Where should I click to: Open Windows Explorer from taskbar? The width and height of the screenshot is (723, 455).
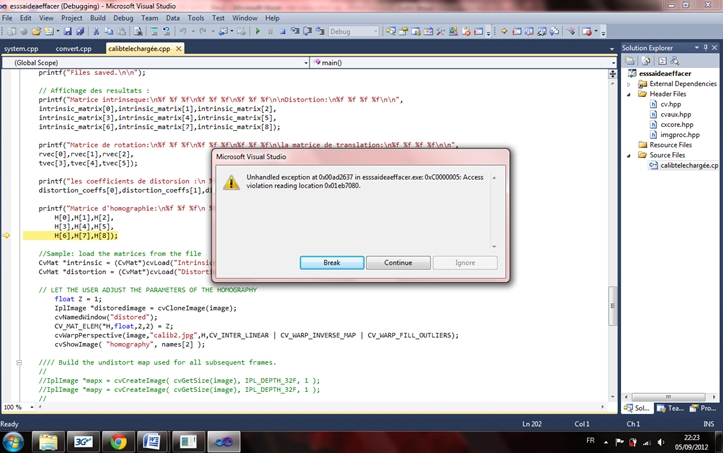pos(48,442)
